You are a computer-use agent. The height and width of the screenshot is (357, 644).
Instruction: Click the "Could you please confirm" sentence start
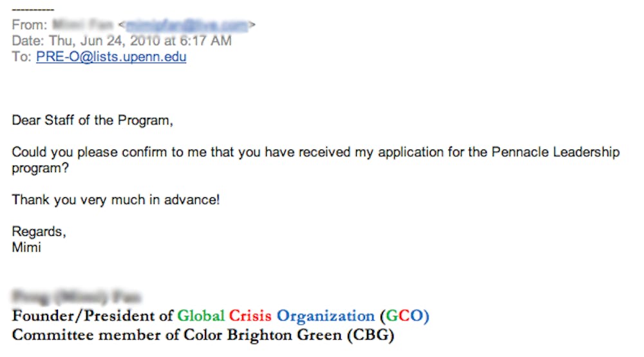[78, 153]
